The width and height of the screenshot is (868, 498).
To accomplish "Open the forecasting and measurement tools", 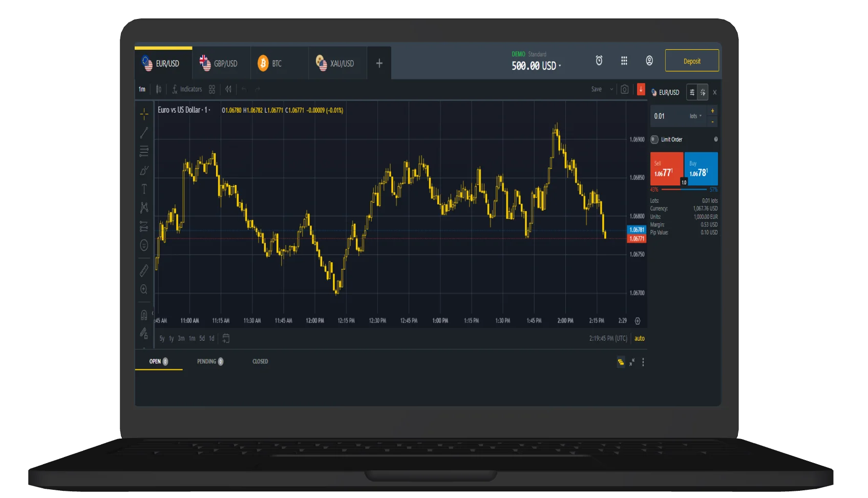I will tap(144, 226).
